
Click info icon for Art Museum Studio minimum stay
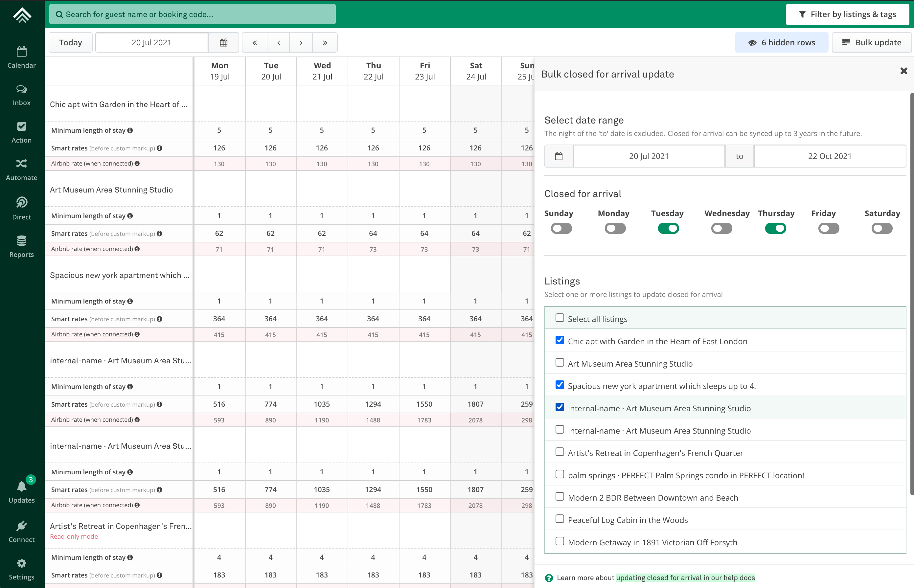[130, 216]
